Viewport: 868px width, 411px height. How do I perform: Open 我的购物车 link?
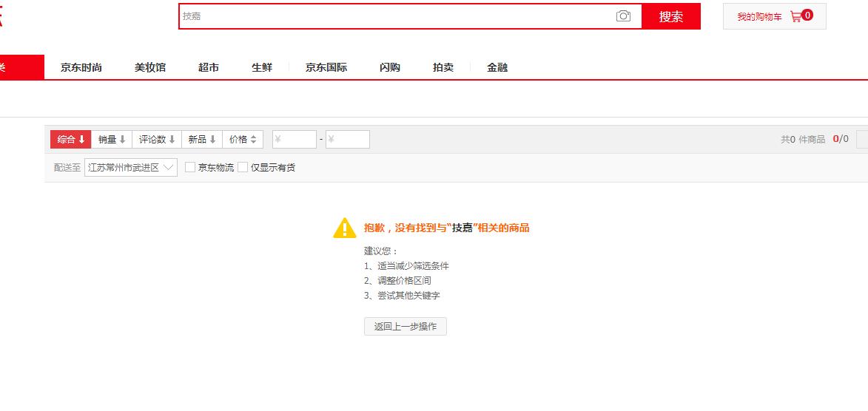(759, 17)
